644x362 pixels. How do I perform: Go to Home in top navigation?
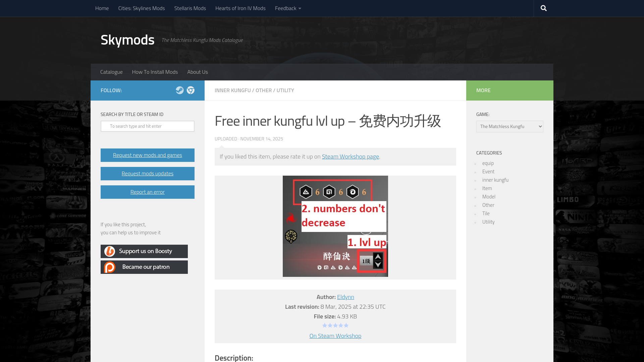pyautogui.click(x=102, y=8)
